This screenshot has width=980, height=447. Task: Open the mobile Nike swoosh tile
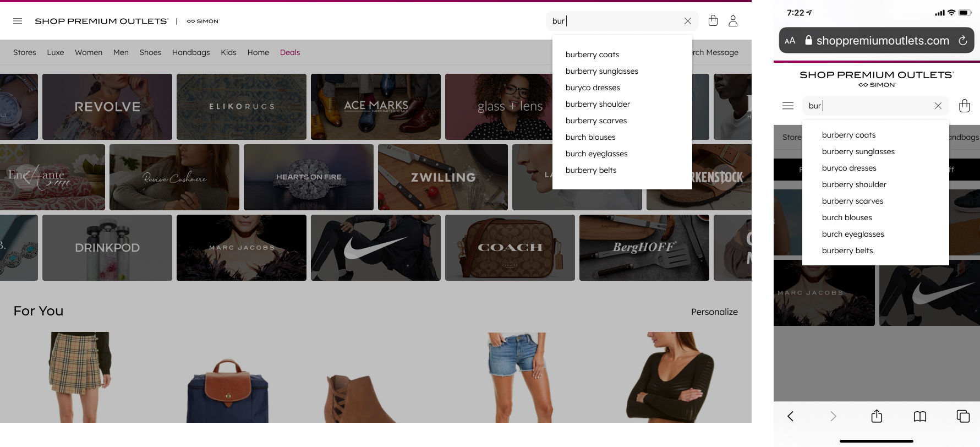tap(929, 293)
